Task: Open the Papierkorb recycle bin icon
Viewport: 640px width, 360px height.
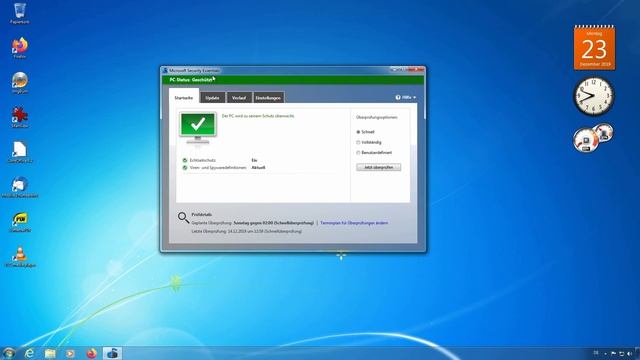Action: [19, 13]
